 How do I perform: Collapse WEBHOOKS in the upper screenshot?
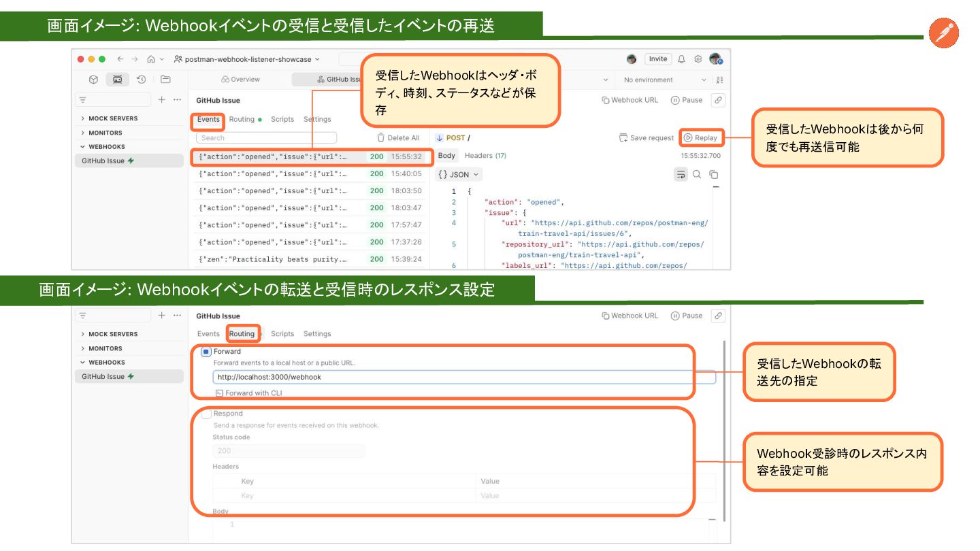tap(103, 147)
